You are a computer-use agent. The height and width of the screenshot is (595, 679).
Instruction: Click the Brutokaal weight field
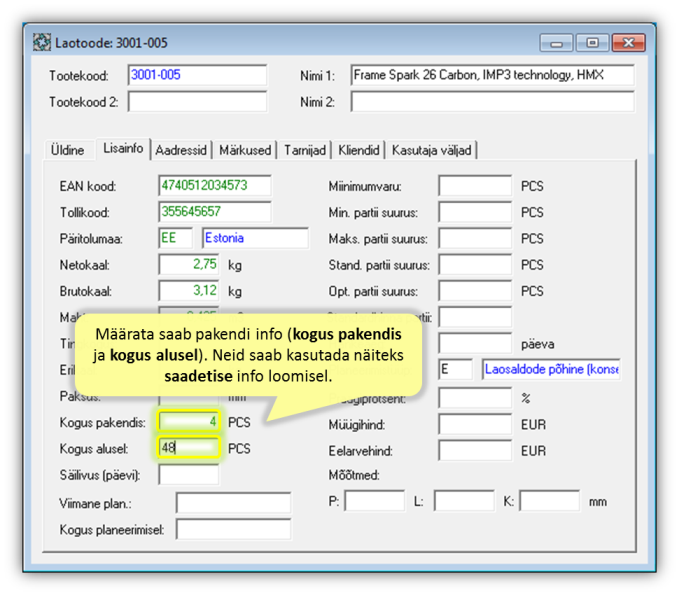tap(189, 291)
